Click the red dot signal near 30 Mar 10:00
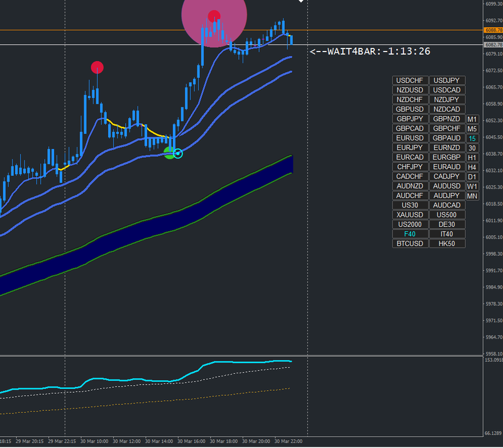 pos(97,67)
